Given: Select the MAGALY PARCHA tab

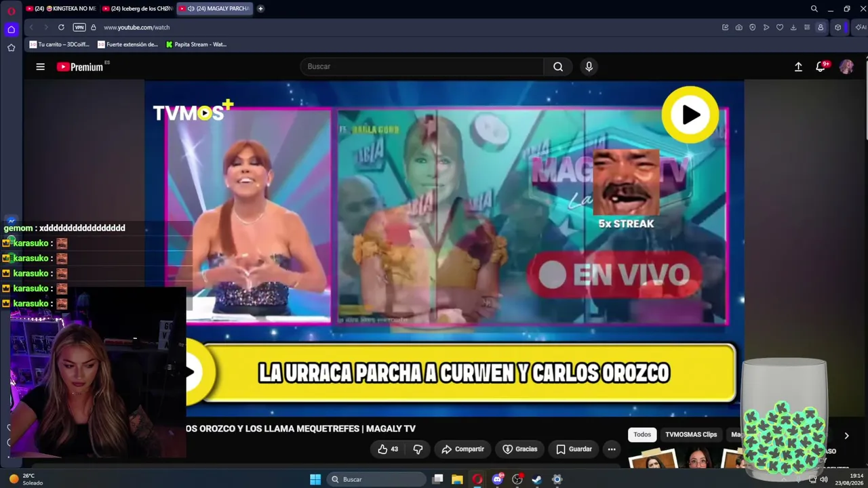Looking at the screenshot, I should point(214,9).
